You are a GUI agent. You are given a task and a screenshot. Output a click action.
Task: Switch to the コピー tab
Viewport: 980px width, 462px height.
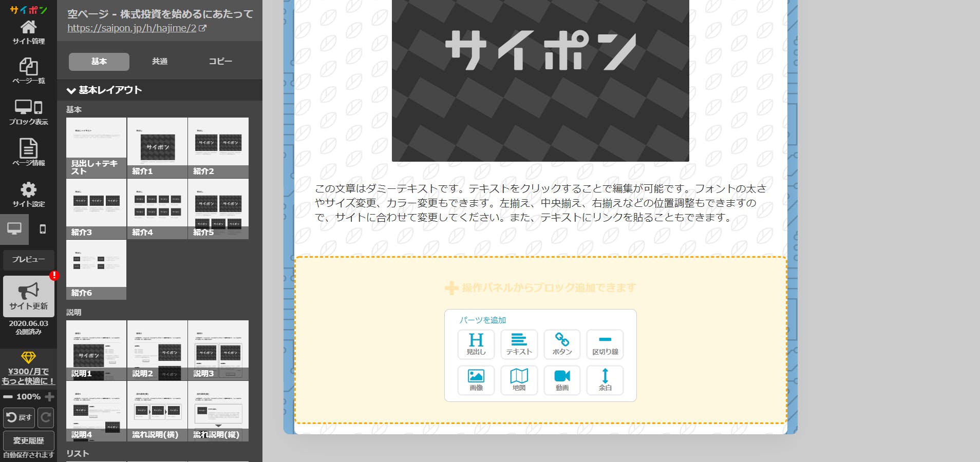point(220,62)
